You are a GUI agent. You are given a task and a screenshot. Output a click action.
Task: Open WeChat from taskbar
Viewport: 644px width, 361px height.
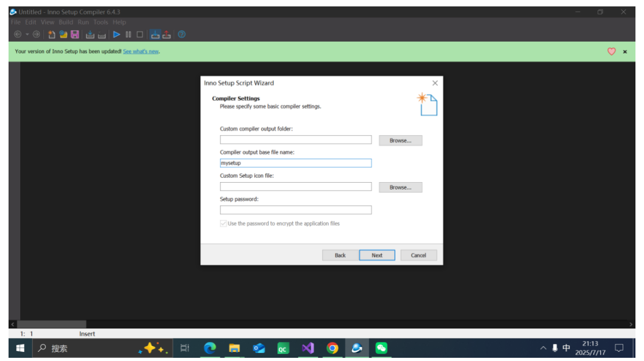(381, 348)
